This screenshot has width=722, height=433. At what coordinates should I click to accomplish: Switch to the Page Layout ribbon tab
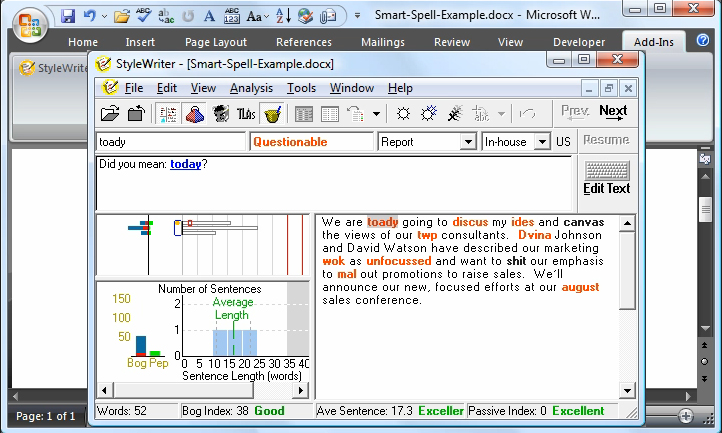point(216,42)
